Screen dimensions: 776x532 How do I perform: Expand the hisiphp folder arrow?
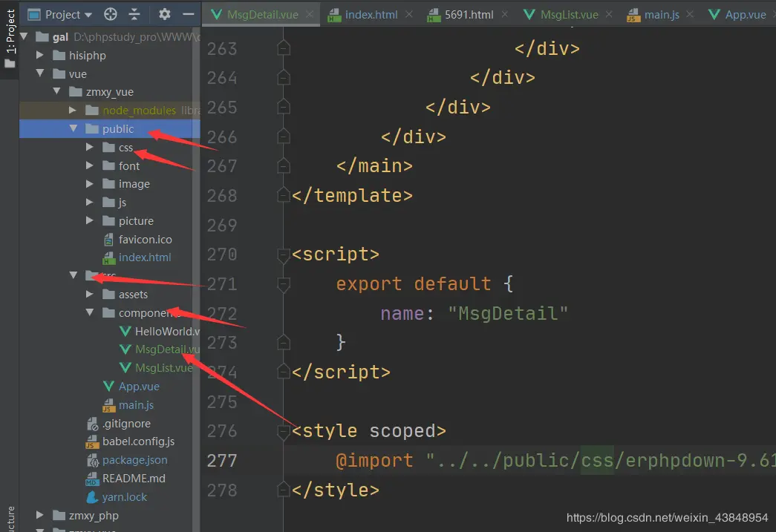click(x=40, y=55)
